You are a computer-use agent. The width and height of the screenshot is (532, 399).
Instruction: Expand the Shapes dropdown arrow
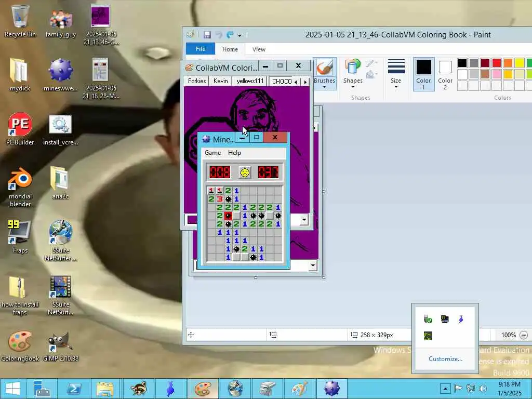pos(353,87)
